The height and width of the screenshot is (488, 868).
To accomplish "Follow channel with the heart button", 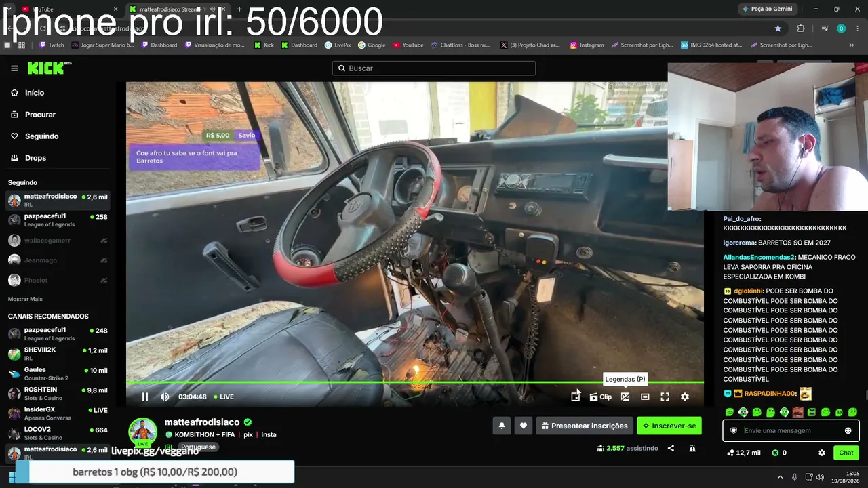I will coord(523,426).
